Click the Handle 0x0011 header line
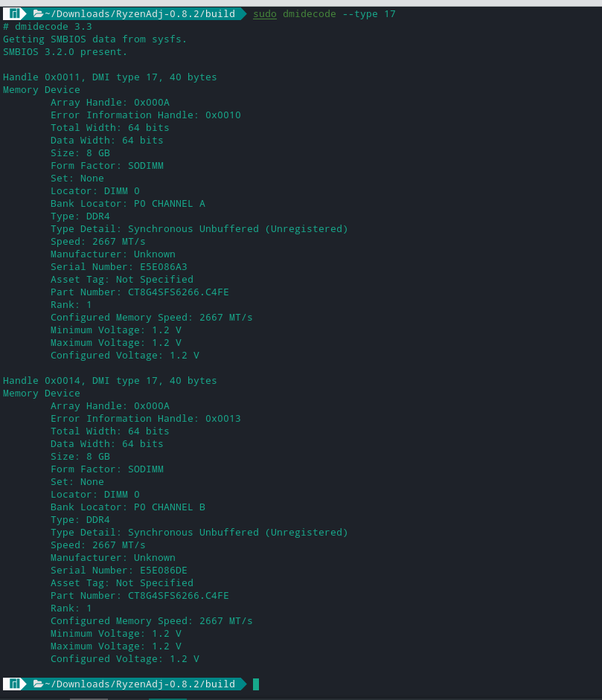602x700 pixels. click(x=110, y=77)
